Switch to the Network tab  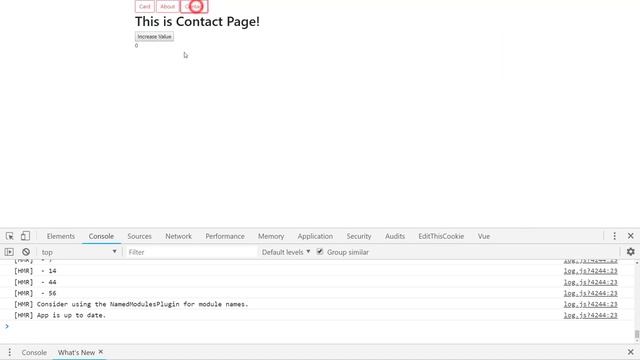(178, 236)
